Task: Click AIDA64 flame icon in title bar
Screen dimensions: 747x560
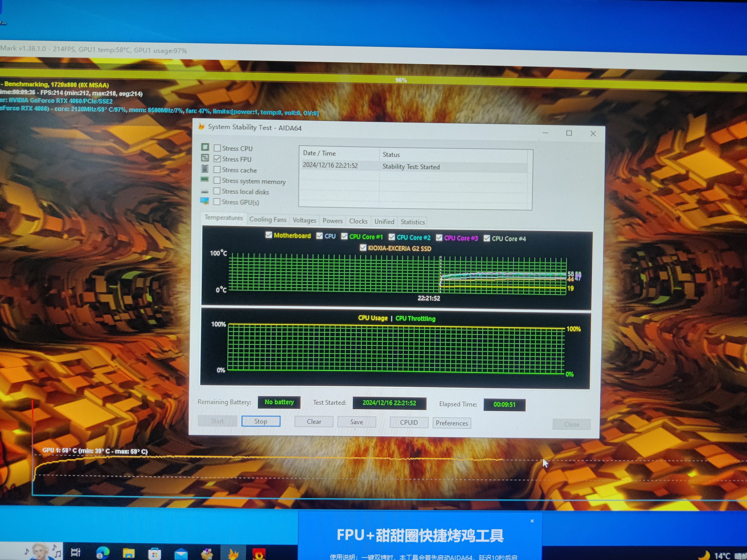Action: click(x=202, y=126)
